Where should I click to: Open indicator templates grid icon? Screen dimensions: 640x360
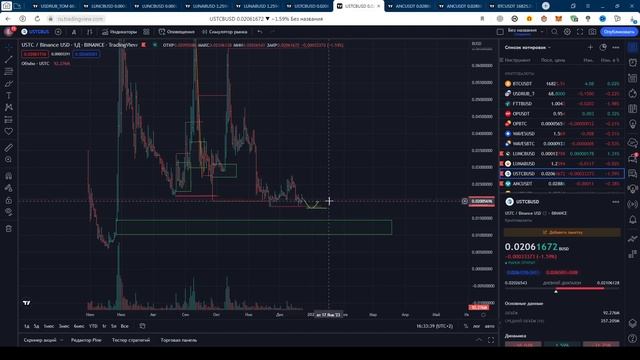click(x=146, y=32)
